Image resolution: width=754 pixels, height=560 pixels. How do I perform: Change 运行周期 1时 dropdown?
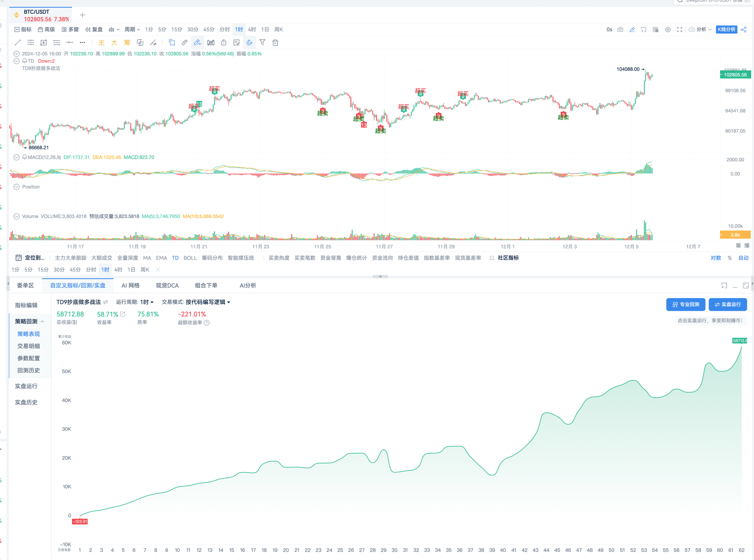[147, 302]
